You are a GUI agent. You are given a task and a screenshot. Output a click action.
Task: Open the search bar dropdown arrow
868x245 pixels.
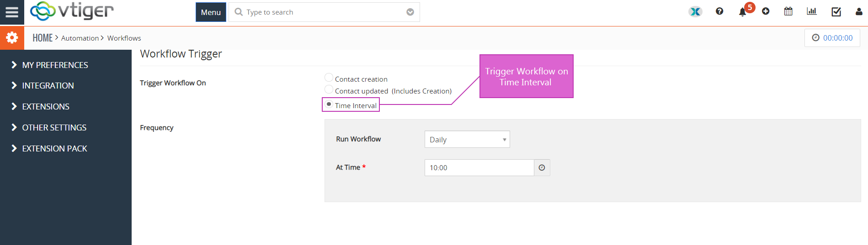410,12
